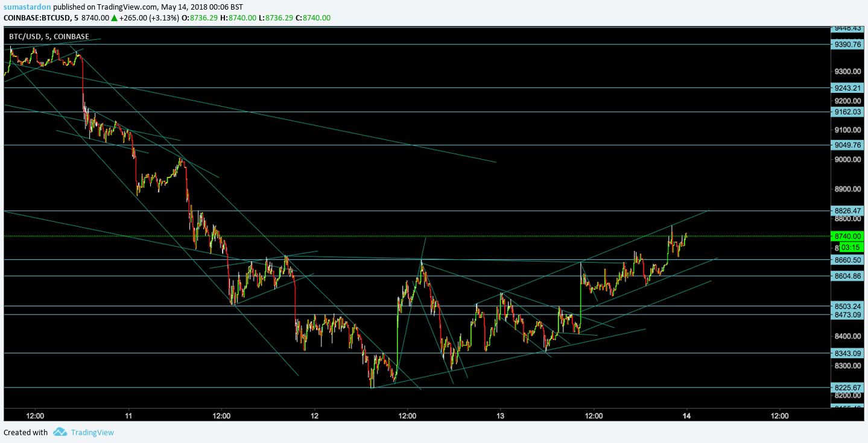Select the 9049.76 price level label
This screenshot has width=868, height=443.
pyautogui.click(x=847, y=145)
